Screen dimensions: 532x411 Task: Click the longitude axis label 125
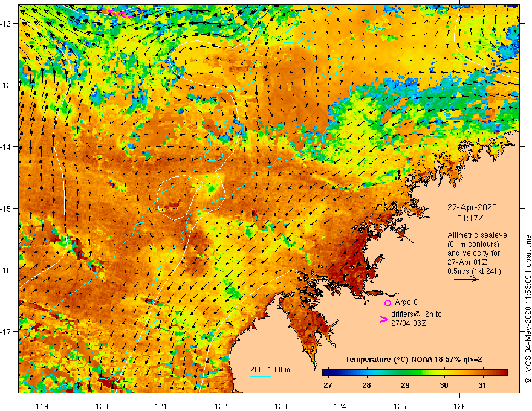point(400,406)
